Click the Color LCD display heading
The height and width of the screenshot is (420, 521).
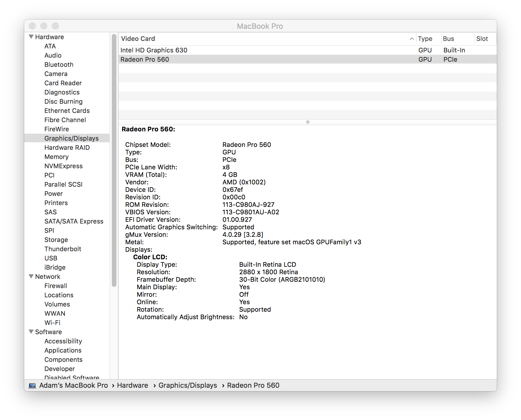150,257
